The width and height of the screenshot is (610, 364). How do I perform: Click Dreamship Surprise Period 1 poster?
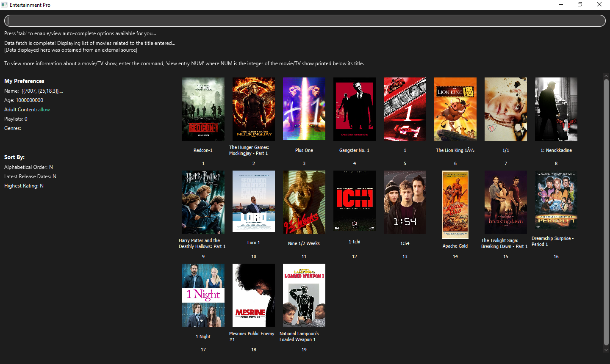(556, 200)
